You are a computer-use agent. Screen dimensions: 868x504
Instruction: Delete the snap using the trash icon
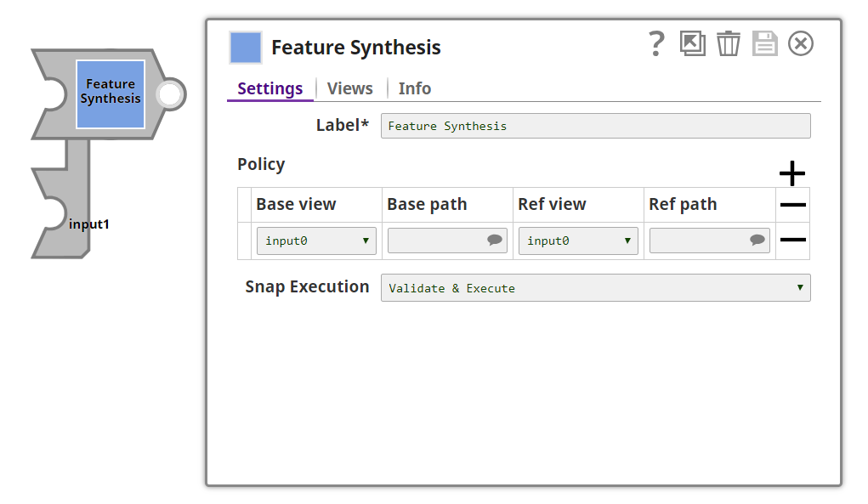[729, 44]
